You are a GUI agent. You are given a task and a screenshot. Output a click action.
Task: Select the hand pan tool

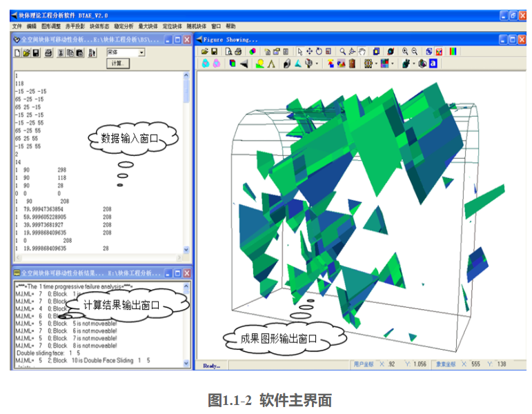[x=362, y=52]
